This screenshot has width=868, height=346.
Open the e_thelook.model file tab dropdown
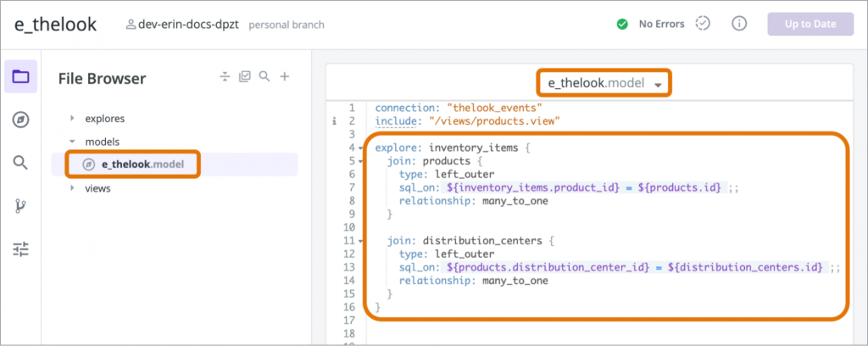[x=658, y=84]
